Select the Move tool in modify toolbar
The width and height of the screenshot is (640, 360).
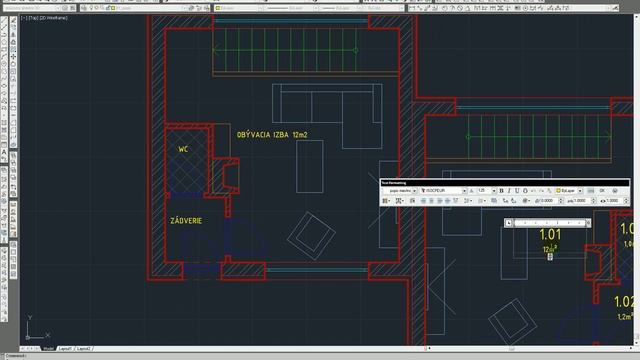13,56
